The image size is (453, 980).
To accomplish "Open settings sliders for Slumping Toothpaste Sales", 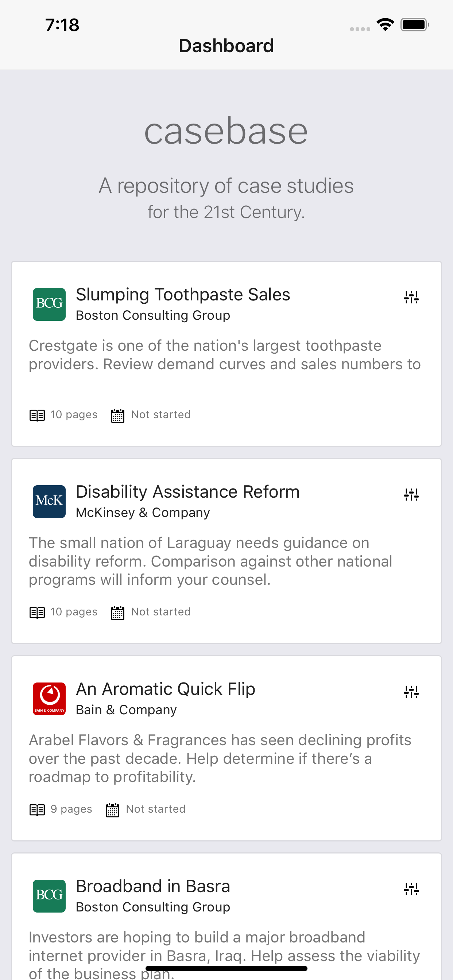I will [411, 297].
